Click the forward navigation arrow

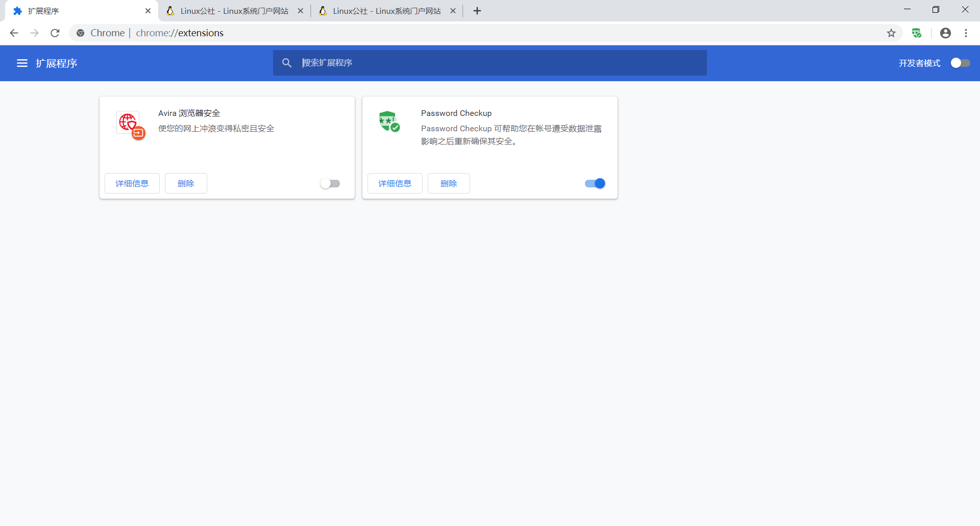click(x=34, y=33)
